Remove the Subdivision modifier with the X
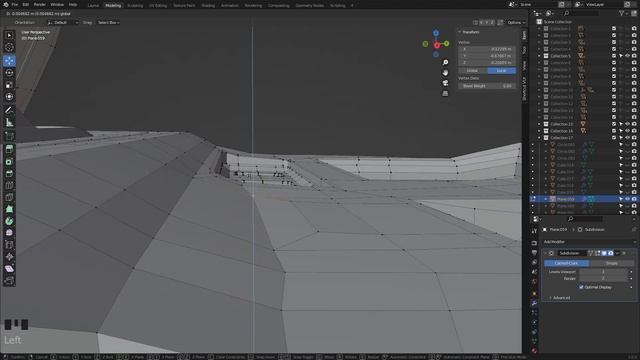640x360 pixels. (x=624, y=253)
